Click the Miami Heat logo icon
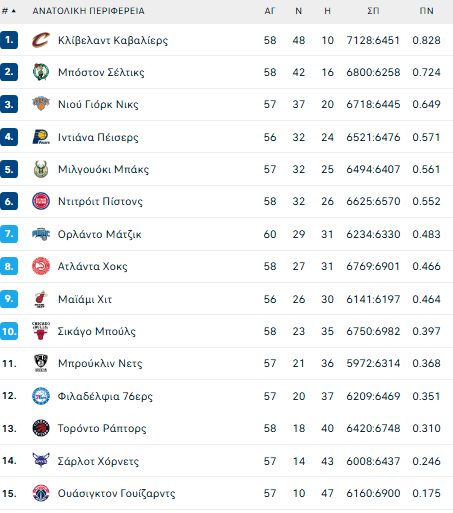Screen dimensions: 453x513 tap(41, 299)
